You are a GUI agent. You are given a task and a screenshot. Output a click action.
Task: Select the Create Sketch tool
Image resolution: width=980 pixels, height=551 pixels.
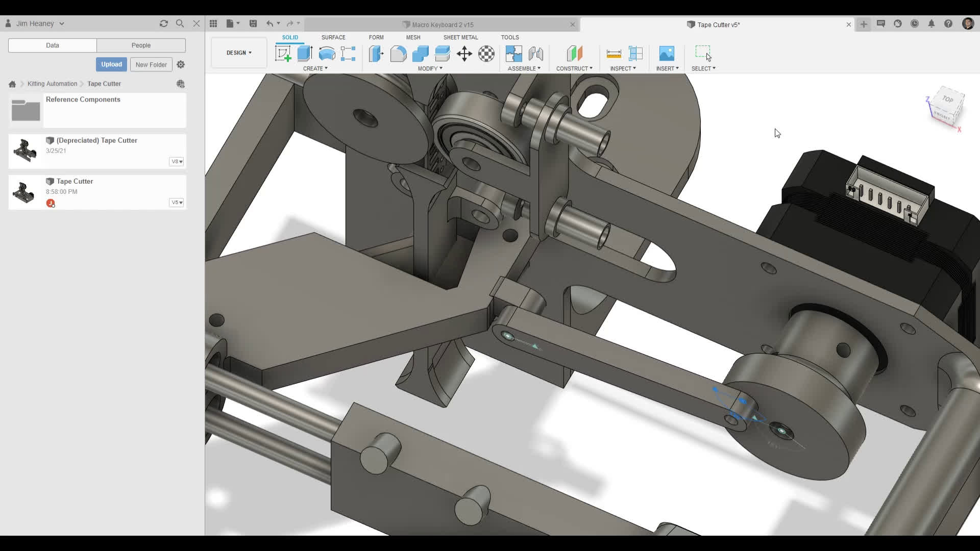click(283, 54)
